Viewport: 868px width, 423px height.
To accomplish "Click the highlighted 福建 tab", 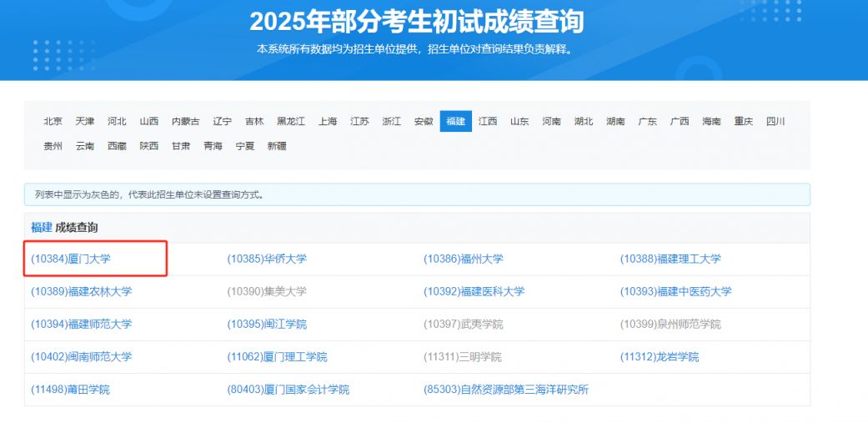I will click(x=455, y=121).
